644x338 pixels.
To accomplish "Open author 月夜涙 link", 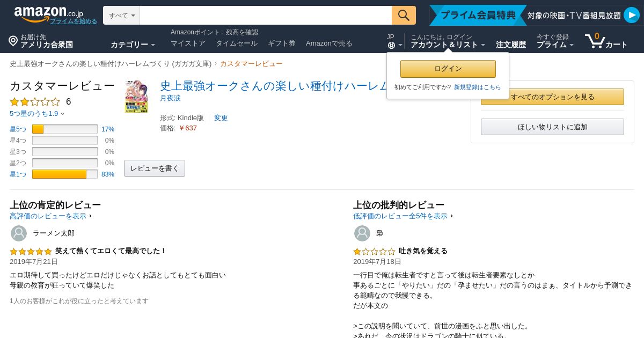I will point(170,98).
